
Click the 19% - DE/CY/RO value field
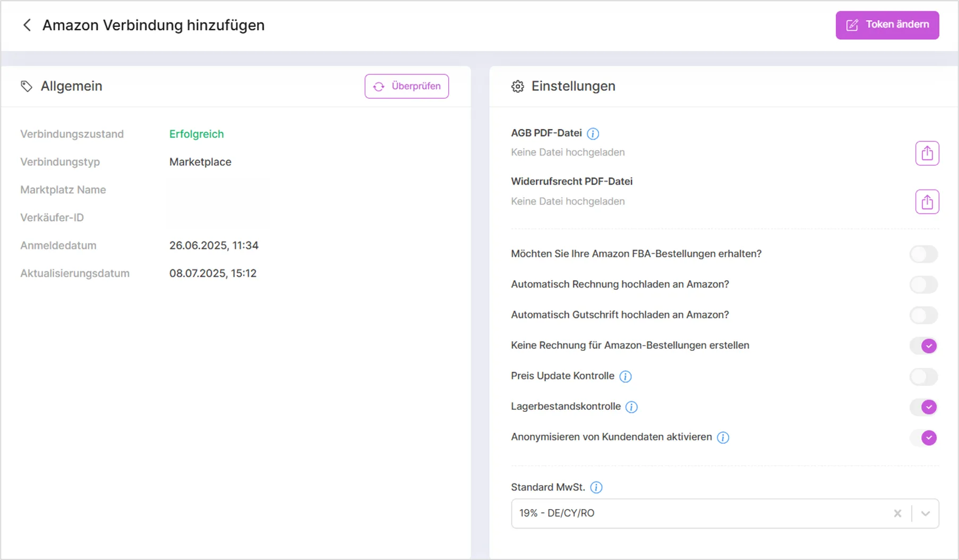725,513
